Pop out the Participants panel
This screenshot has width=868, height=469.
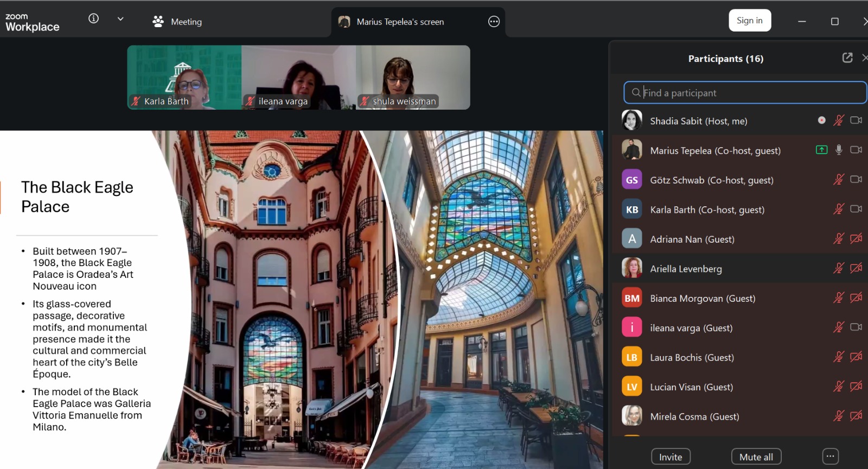pos(847,58)
